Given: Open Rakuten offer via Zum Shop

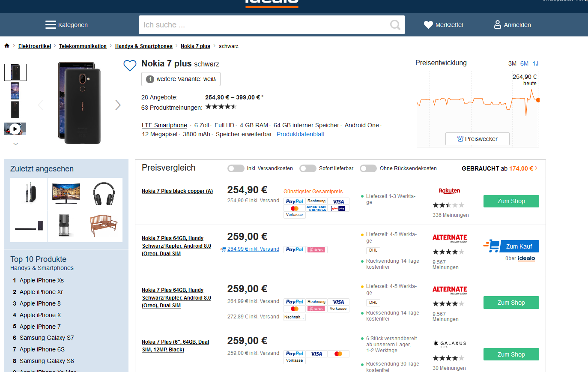Looking at the screenshot, I should coord(511,201).
